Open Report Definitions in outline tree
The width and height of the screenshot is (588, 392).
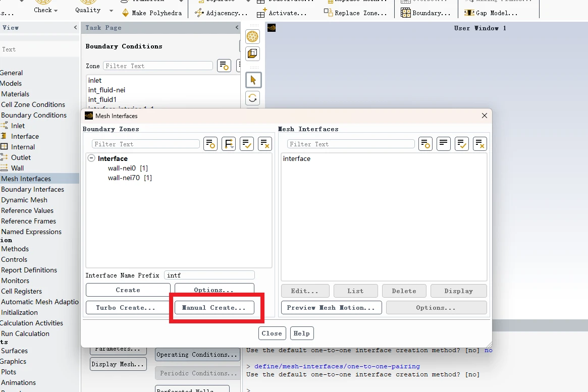coord(29,270)
